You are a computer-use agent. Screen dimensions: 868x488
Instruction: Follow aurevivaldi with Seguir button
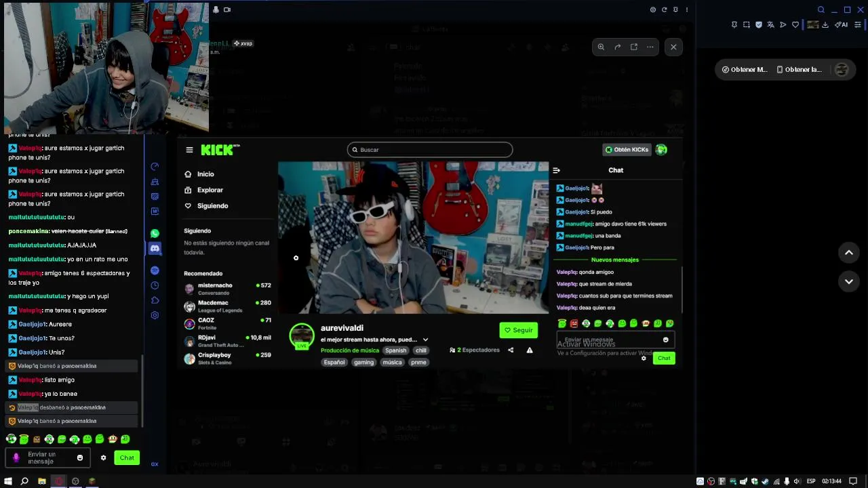click(x=519, y=330)
